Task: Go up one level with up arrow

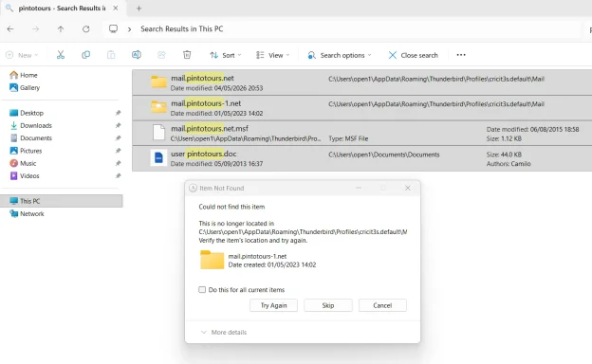Action: pos(61,29)
